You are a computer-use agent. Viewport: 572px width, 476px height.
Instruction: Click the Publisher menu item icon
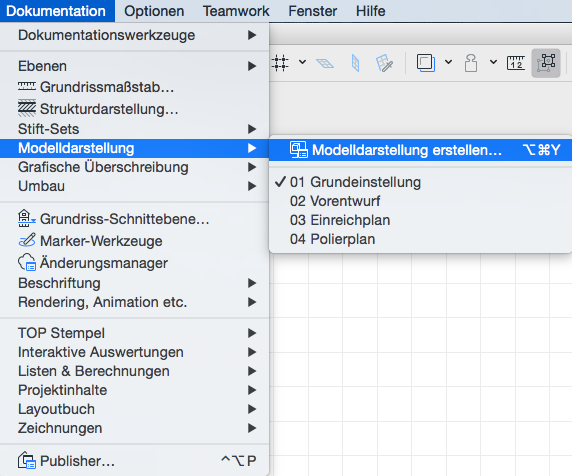[x=27, y=460]
